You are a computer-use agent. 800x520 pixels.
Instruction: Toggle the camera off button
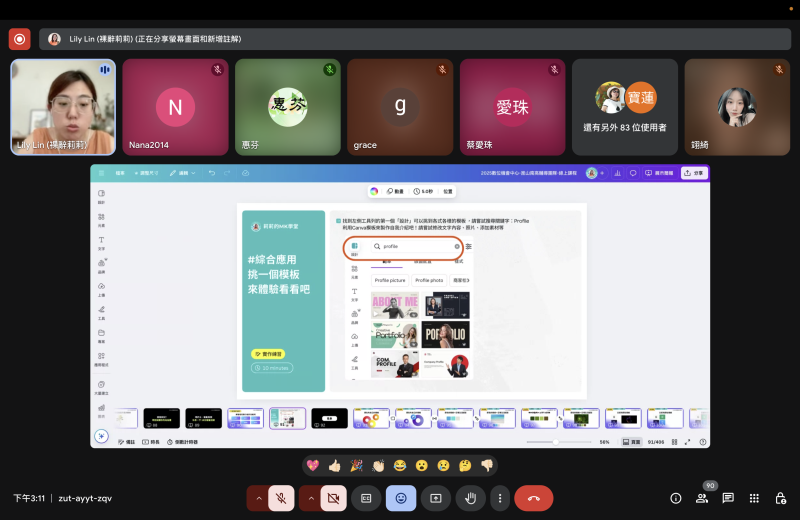tap(334, 498)
